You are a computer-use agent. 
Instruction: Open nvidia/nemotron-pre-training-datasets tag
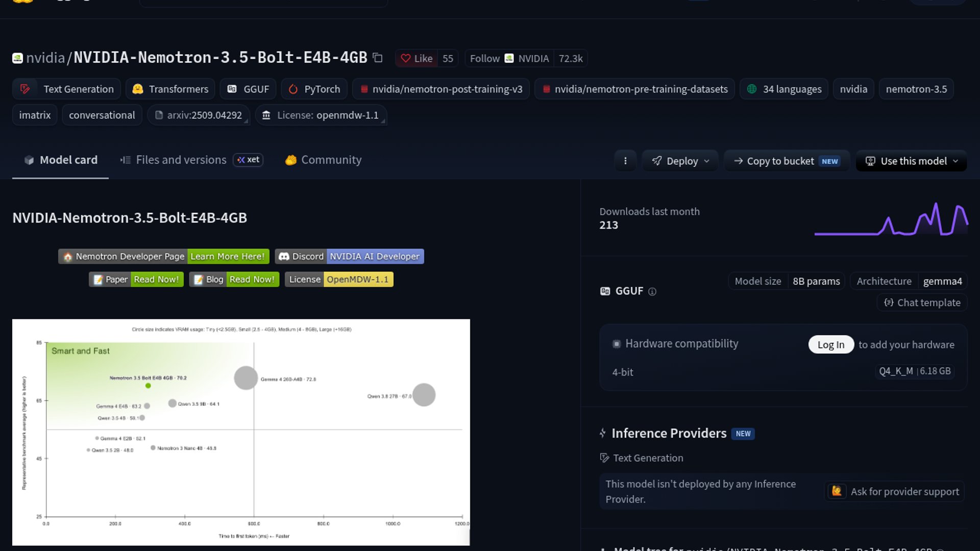(x=634, y=89)
